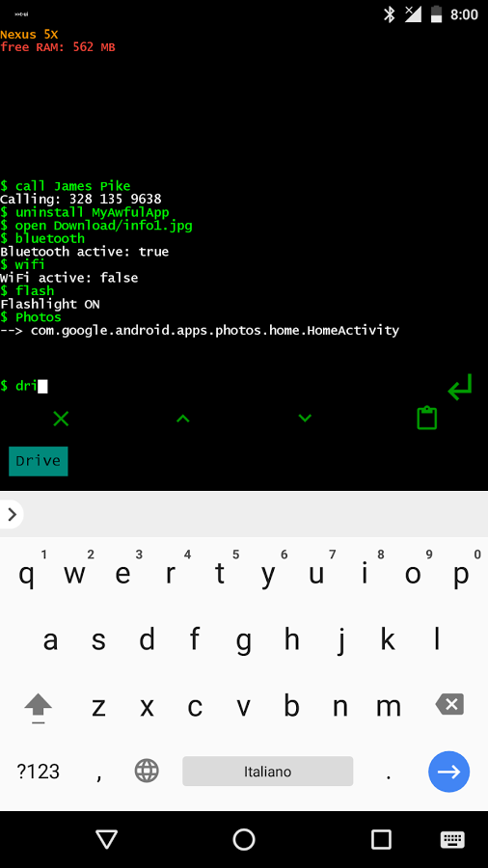Select the Drive suggestion chip
The width and height of the screenshot is (488, 868).
[39, 461]
